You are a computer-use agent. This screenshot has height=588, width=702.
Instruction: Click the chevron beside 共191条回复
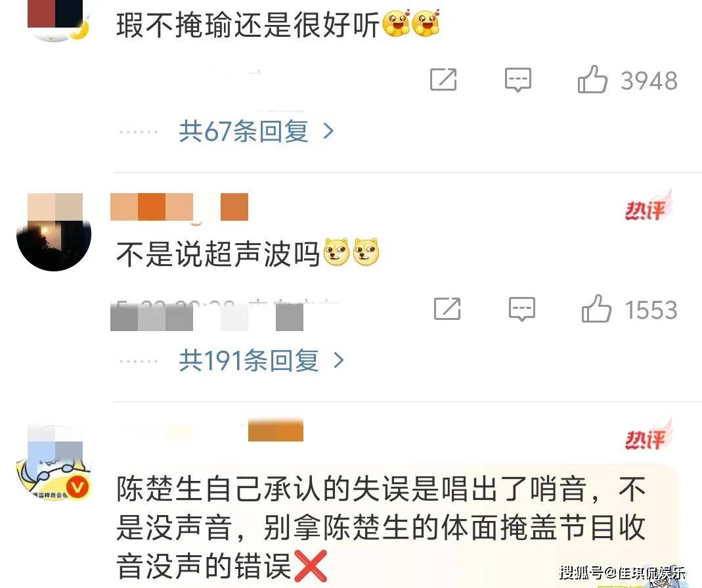point(339,361)
